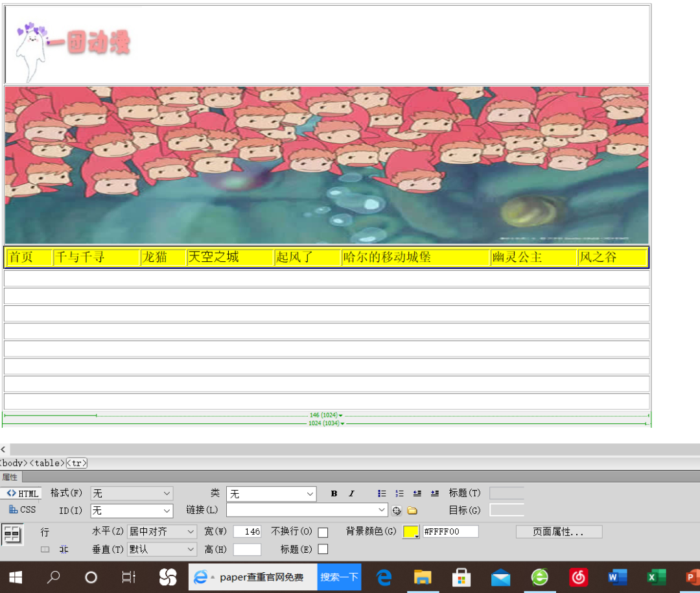Open Mail app from taskbar
This screenshot has width=700, height=593.
500,578
